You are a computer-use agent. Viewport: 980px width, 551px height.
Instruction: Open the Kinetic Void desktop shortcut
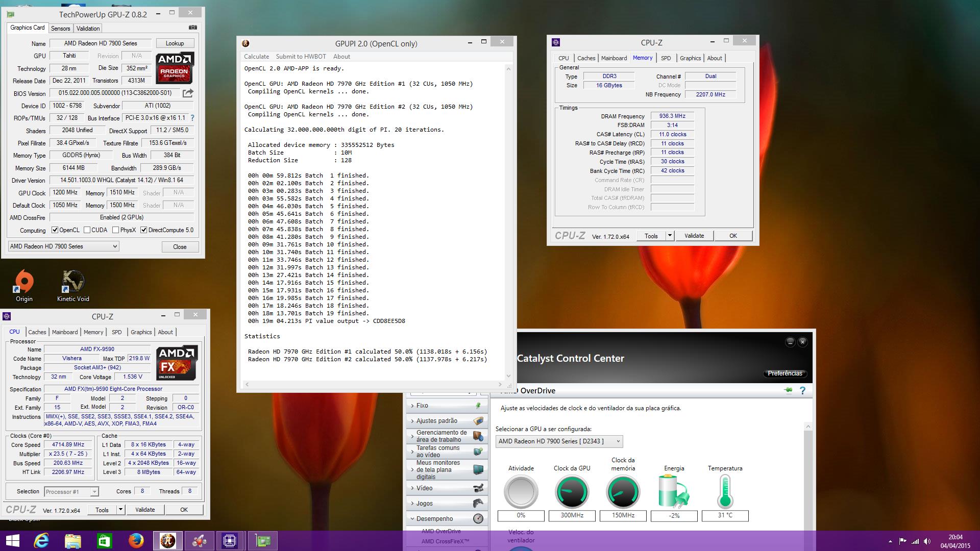click(73, 286)
